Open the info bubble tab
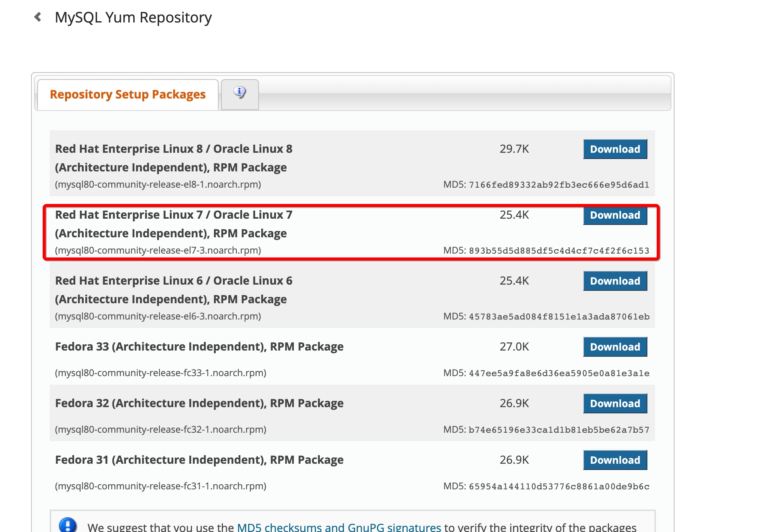The width and height of the screenshot is (773, 532). (x=240, y=93)
